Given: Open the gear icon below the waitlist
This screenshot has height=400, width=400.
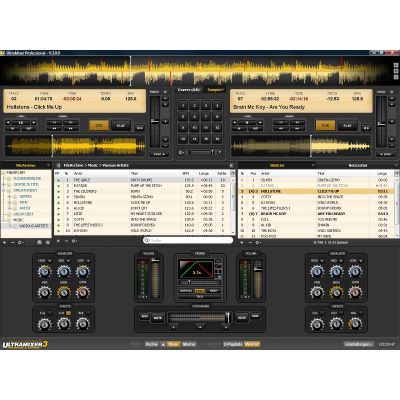Looking at the screenshot, I should pos(258,242).
